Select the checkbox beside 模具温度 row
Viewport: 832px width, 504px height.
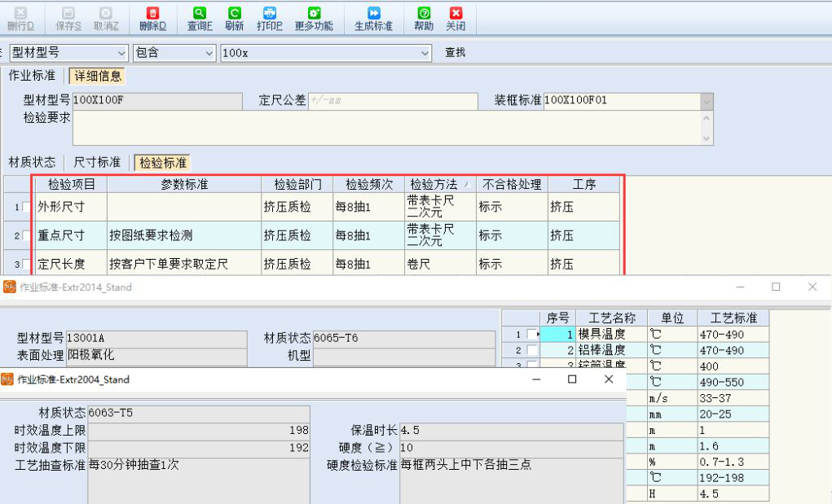[531, 334]
